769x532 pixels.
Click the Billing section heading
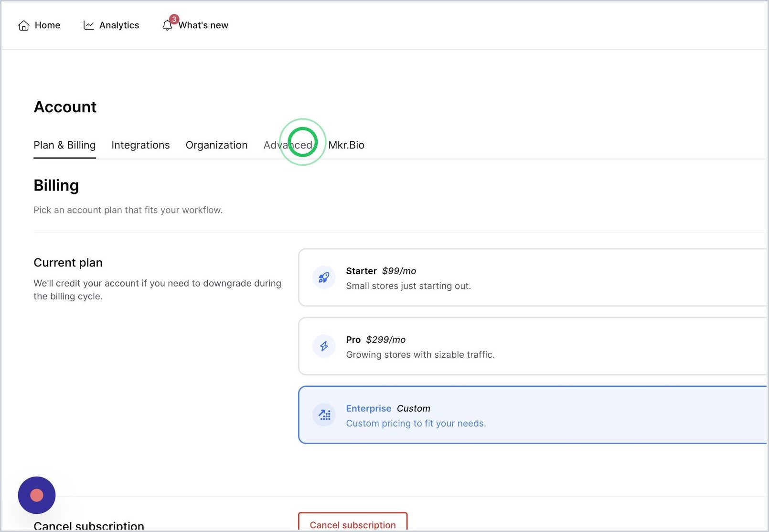pyautogui.click(x=56, y=185)
